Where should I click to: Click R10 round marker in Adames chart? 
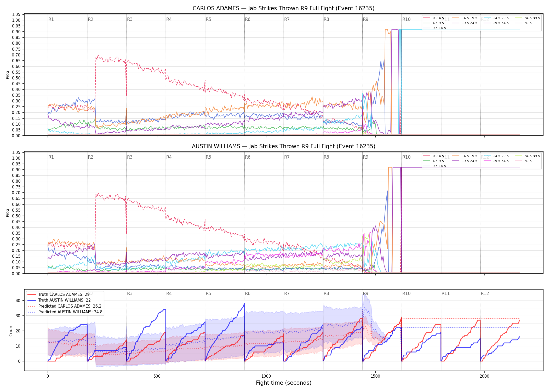click(406, 19)
